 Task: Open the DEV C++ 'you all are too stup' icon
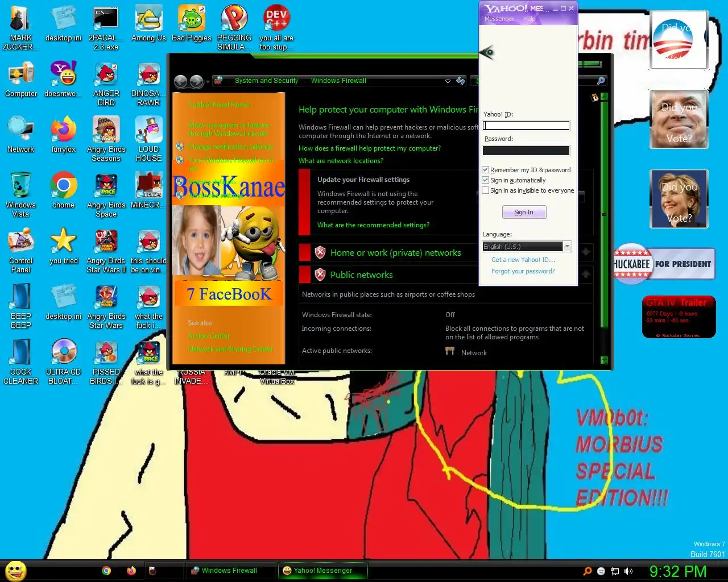coord(276,27)
